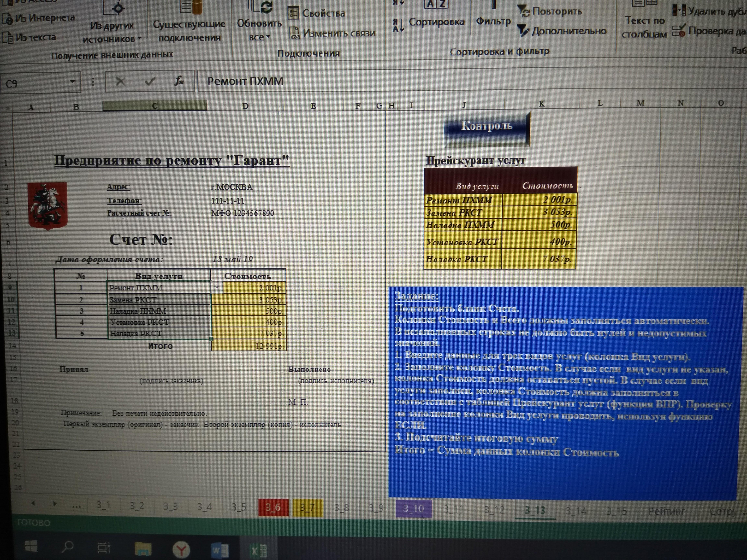Open File Explorer from the taskbar
Screen dimensions: 747x560
tap(143, 549)
